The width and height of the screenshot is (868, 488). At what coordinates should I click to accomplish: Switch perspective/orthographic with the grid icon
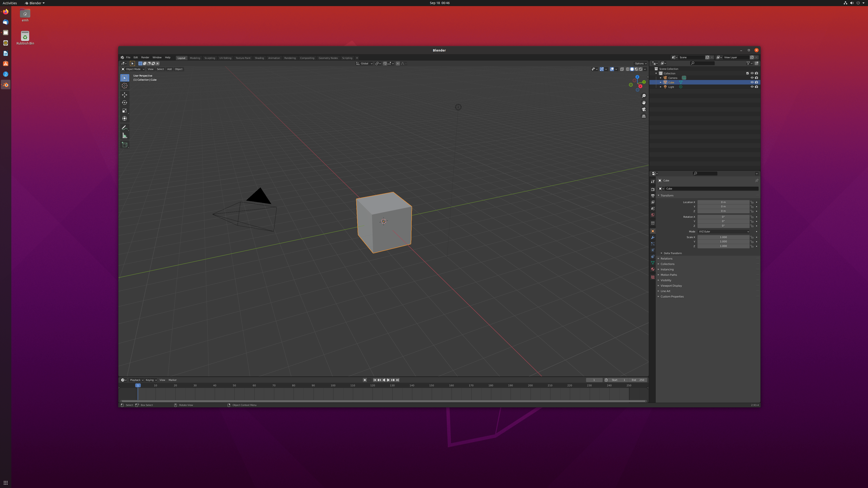(x=644, y=117)
